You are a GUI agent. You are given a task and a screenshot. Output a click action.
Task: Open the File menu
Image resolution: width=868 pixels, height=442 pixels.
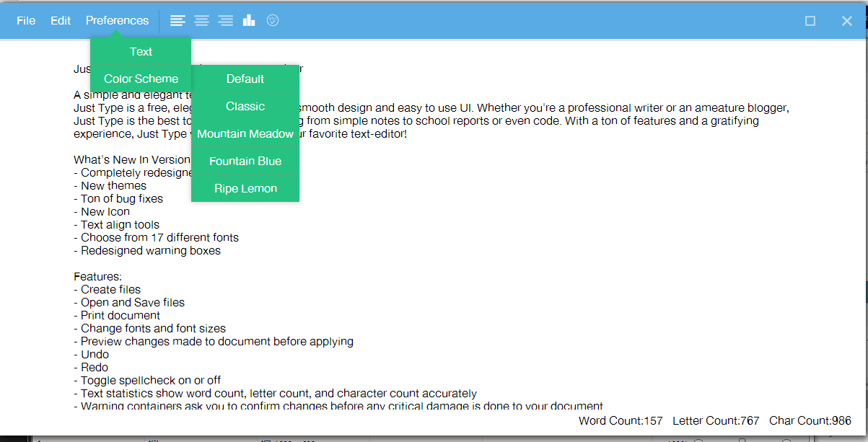(x=26, y=20)
